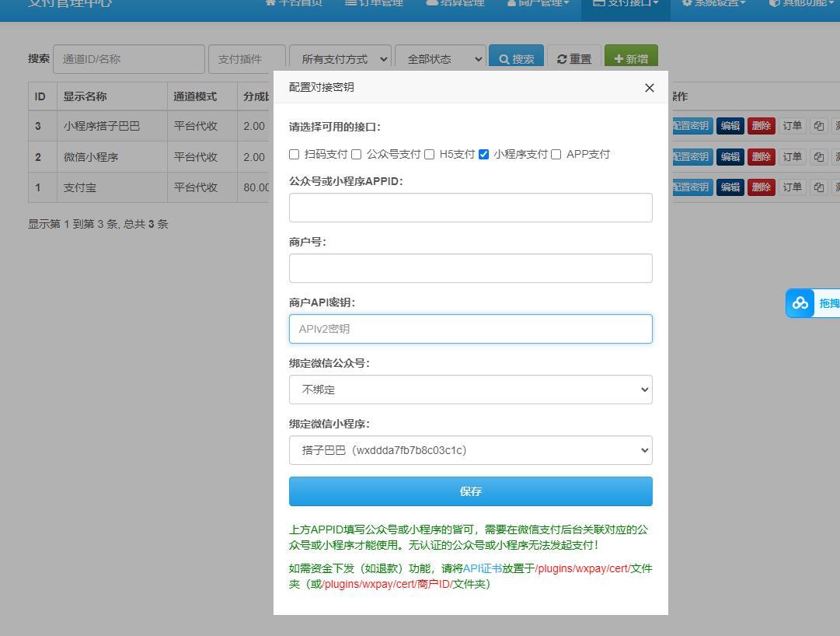Click 编辑 for 支付宝 row
The image size is (840, 636).
tap(730, 187)
